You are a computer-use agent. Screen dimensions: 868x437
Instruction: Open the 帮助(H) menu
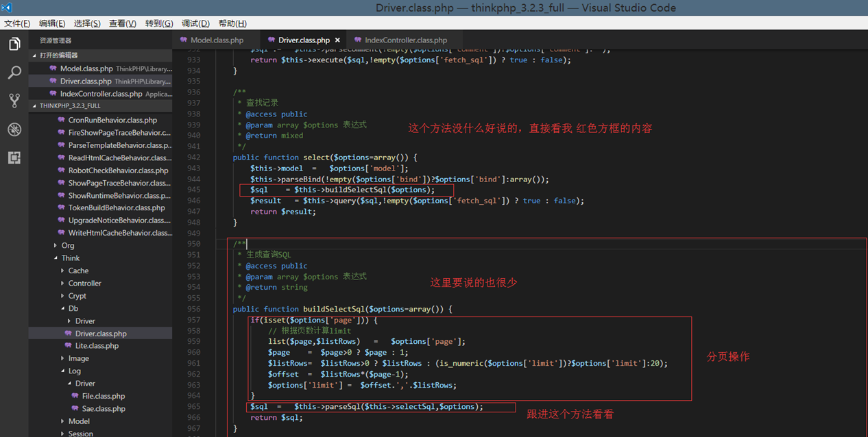[232, 23]
